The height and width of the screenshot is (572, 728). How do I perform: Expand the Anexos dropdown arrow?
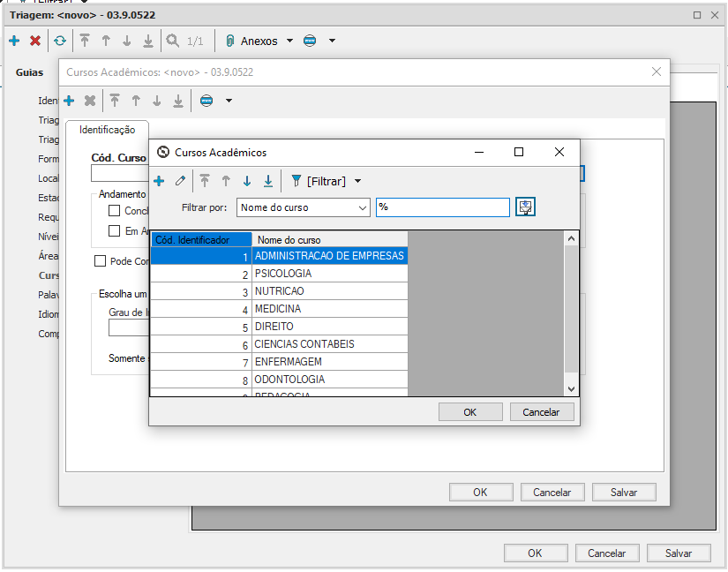[289, 41]
